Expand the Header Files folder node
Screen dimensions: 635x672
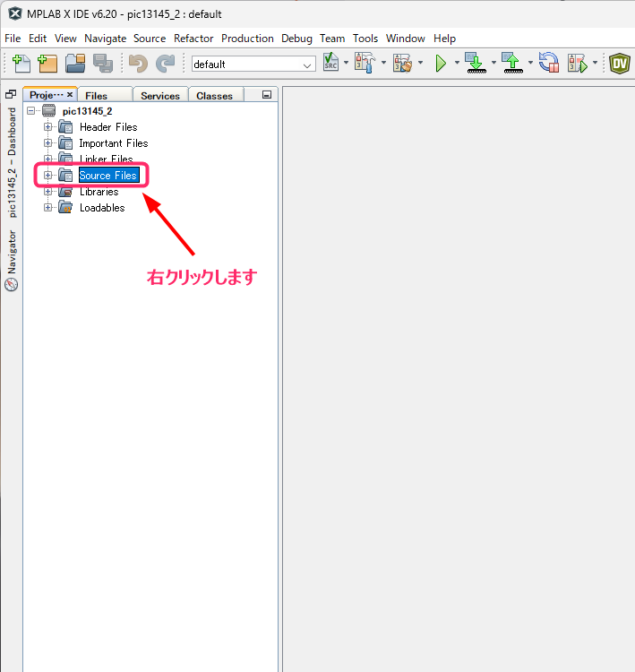coord(48,127)
